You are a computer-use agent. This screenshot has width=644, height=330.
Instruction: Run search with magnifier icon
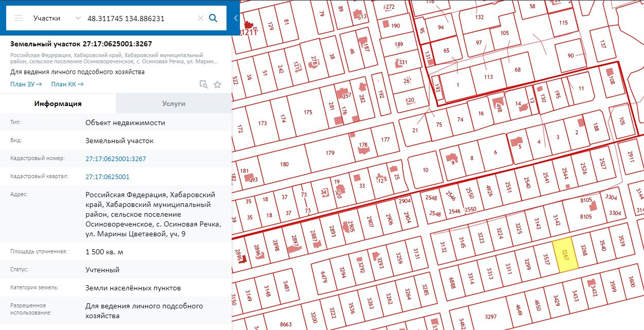tap(213, 18)
